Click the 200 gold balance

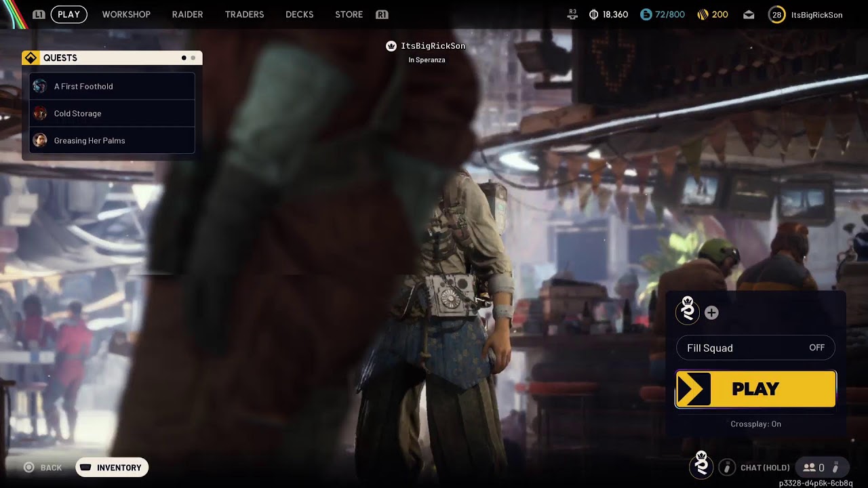(x=720, y=14)
